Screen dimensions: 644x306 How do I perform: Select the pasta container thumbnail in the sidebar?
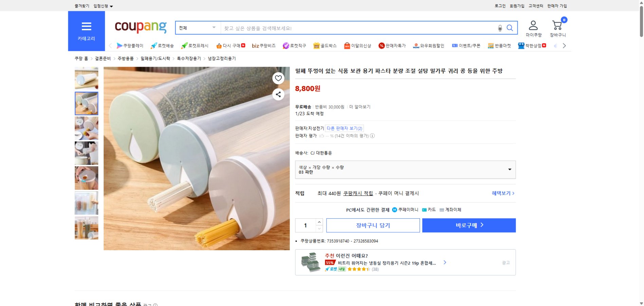(86, 103)
